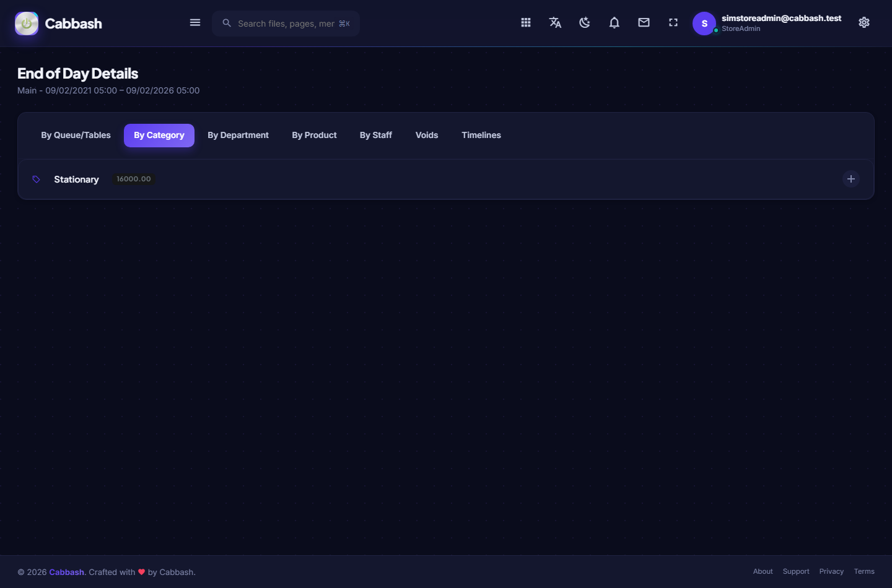
Task: Click the Stationary category label
Action: coord(76,179)
